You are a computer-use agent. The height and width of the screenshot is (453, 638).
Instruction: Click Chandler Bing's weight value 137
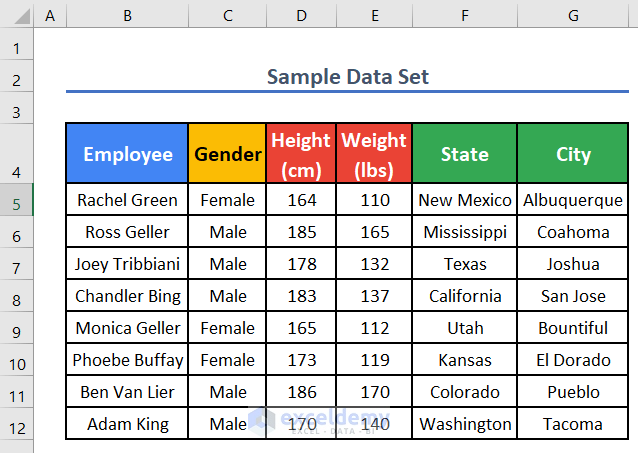click(374, 296)
